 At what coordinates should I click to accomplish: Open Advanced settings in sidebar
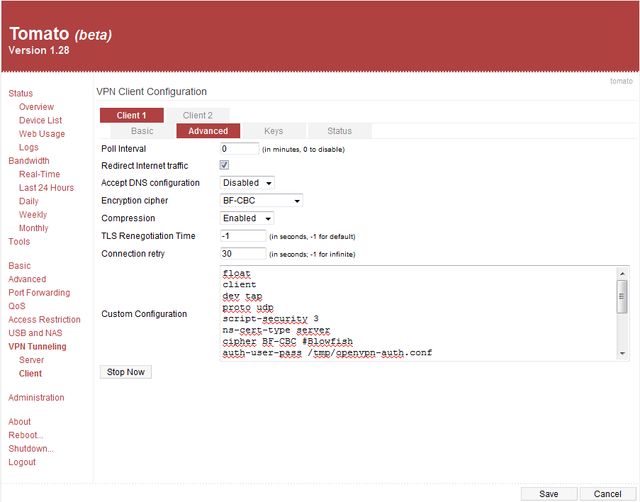tap(27, 279)
